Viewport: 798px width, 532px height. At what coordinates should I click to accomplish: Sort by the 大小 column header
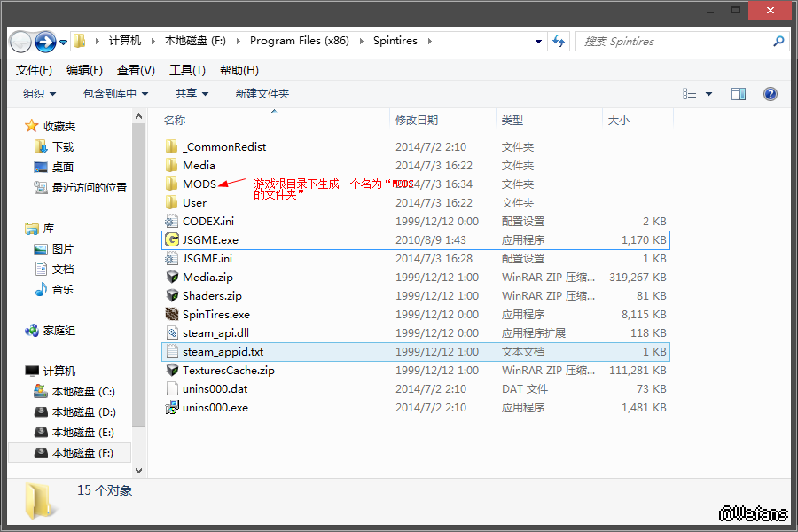click(x=619, y=121)
